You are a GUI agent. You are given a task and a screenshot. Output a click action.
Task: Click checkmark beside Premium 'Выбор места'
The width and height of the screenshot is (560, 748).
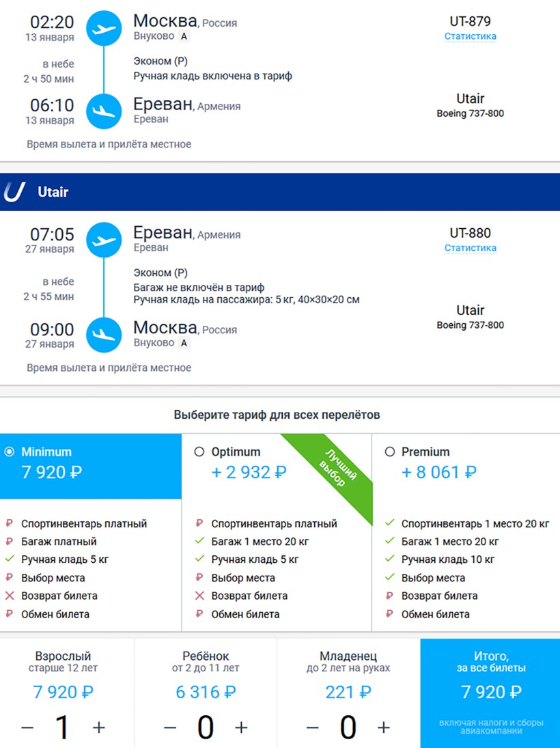tap(390, 577)
